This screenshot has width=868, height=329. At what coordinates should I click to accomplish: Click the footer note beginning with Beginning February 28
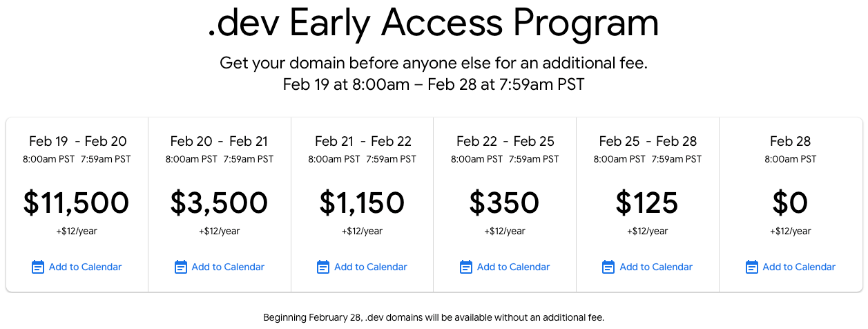click(434, 317)
